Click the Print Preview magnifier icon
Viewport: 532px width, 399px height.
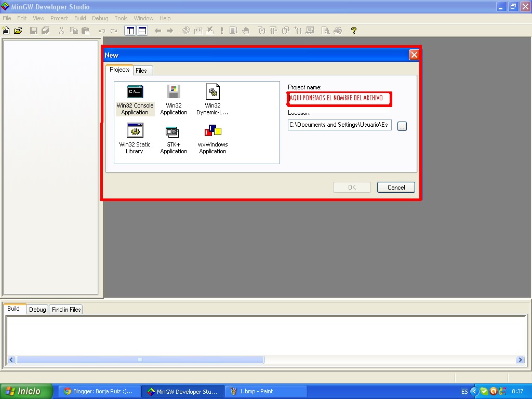pyautogui.click(x=325, y=31)
